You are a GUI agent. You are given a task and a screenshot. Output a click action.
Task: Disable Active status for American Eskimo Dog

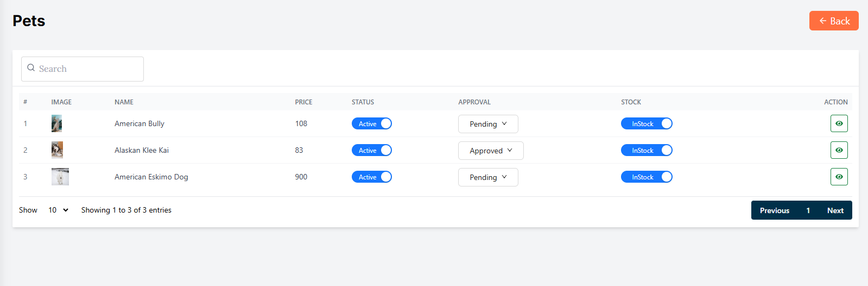pyautogui.click(x=372, y=177)
